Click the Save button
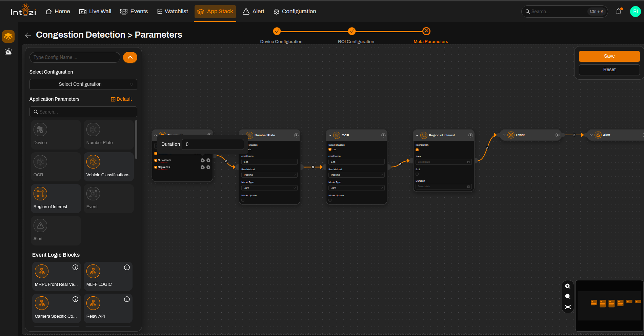644x336 pixels. click(x=609, y=56)
